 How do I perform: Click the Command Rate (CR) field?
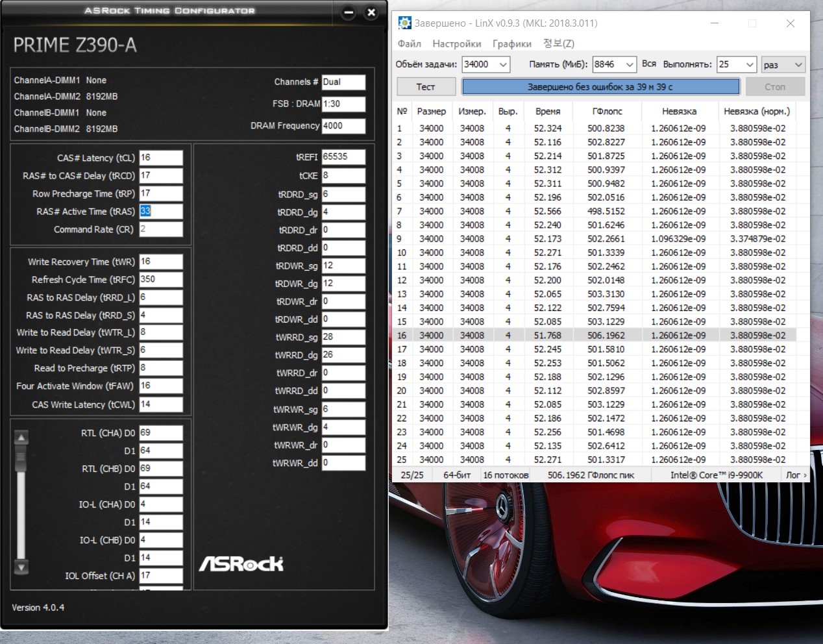point(161,229)
